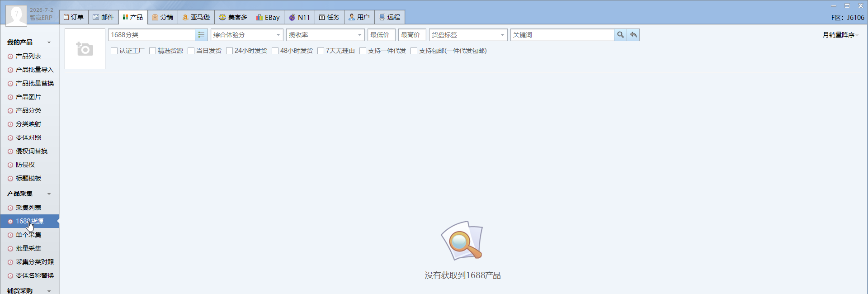Open the 揽收率 dropdown

325,35
